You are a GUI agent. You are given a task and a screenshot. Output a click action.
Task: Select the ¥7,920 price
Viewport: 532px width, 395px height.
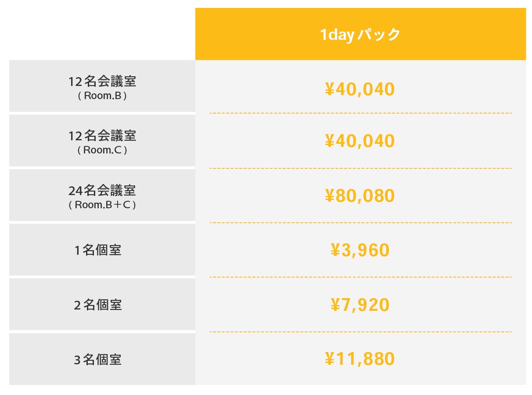pyautogui.click(x=360, y=305)
